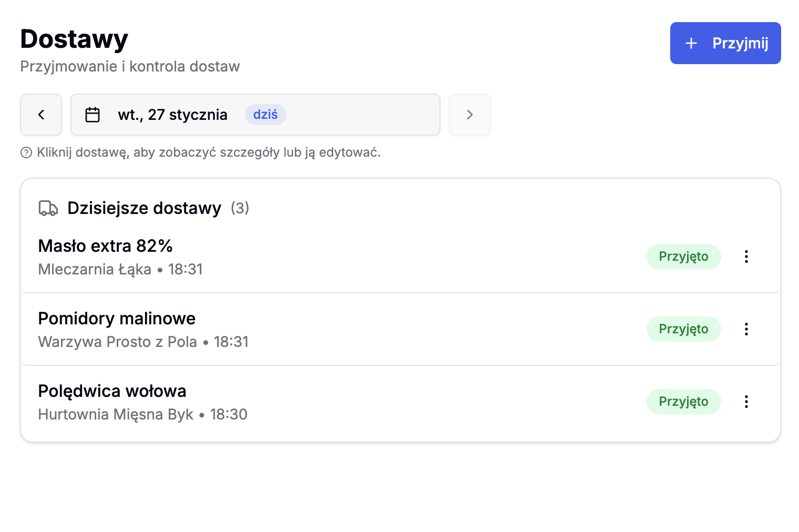Viewport: 799px width, 532px height.
Task: Click the Przyjmij button to add delivery
Action: [725, 43]
